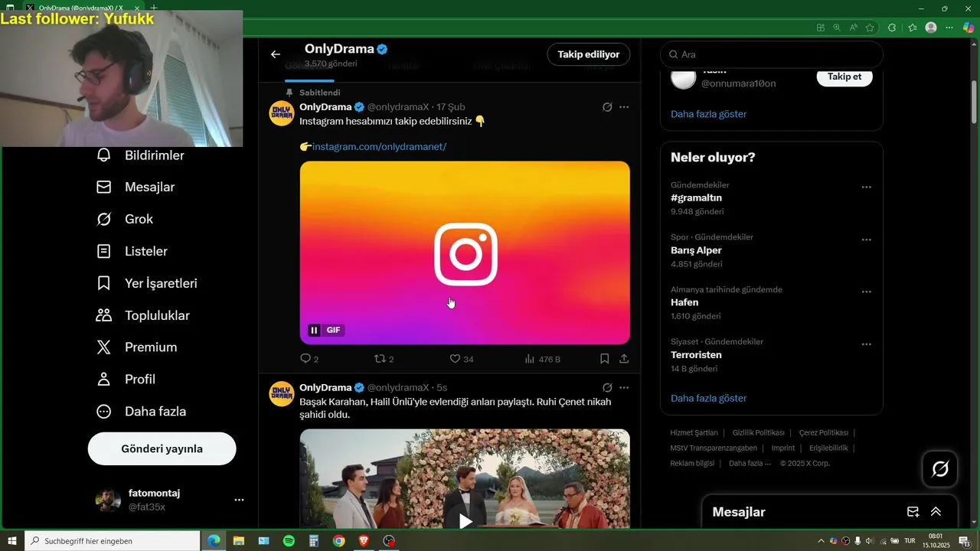This screenshot has width=980, height=551.
Task: Go to Profil page
Action: 126,380
